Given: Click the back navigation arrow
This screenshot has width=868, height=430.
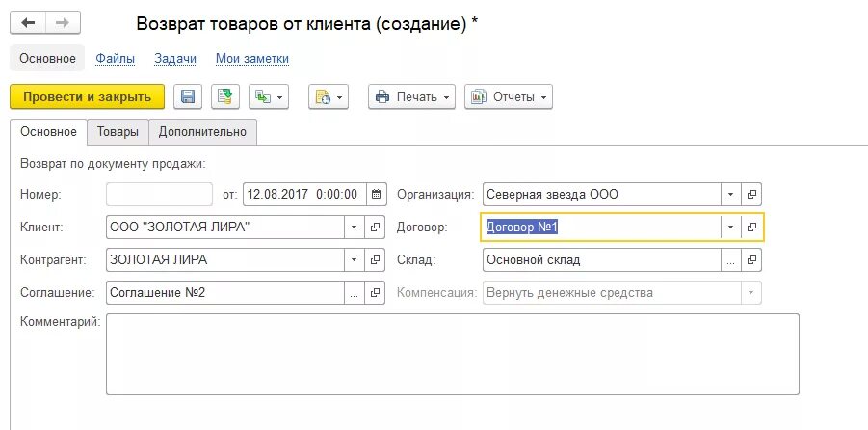Looking at the screenshot, I should (x=28, y=23).
